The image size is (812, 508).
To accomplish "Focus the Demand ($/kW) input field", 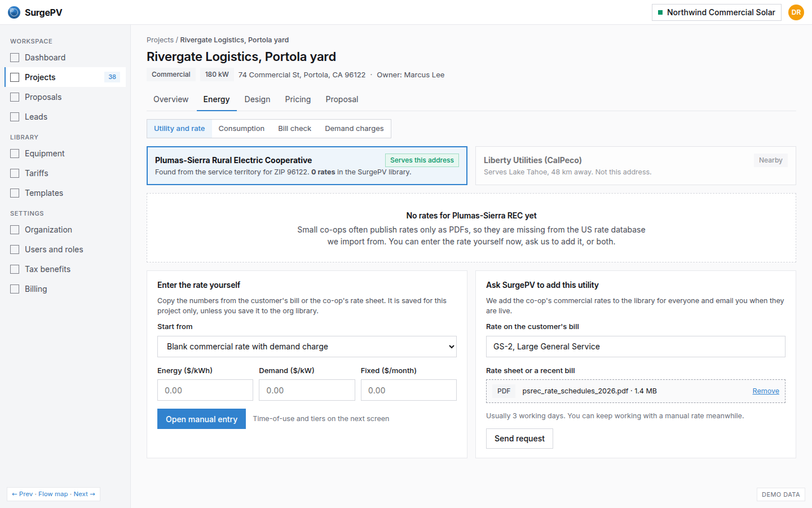I will 307,390.
